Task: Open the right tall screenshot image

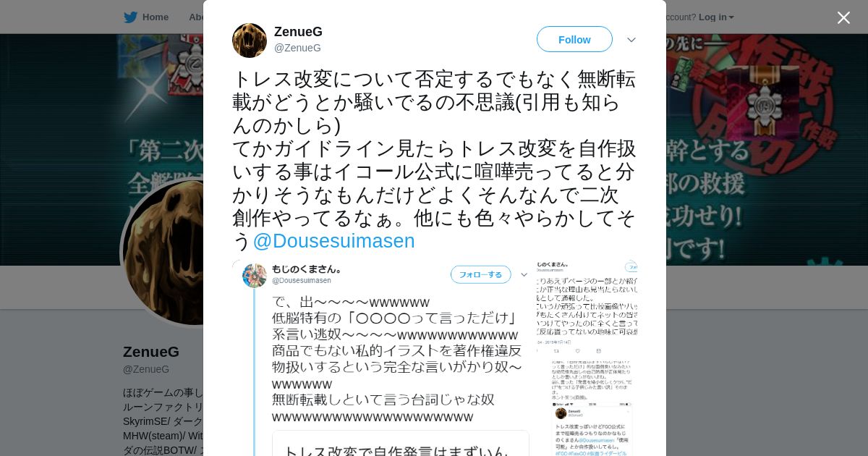Action: point(587,358)
